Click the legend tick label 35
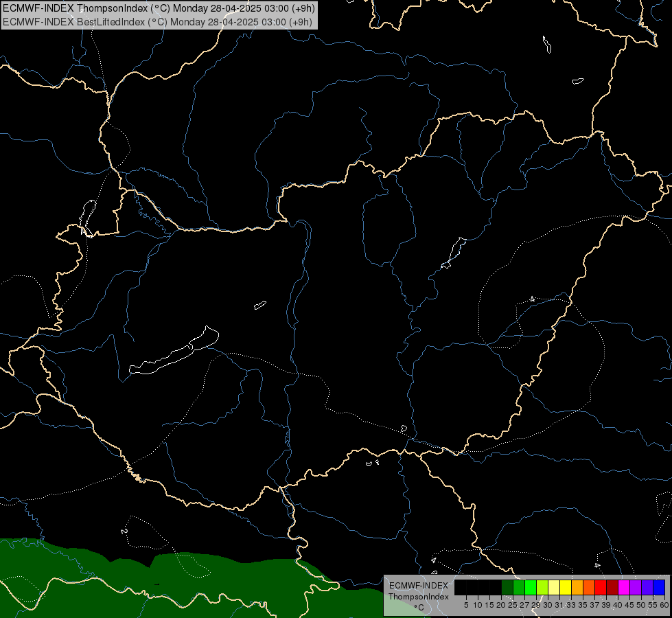This screenshot has height=618, width=672. (583, 605)
